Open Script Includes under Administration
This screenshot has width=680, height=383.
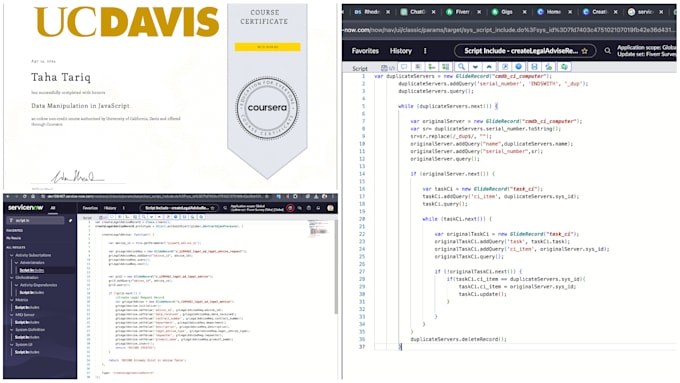[x=32, y=270]
